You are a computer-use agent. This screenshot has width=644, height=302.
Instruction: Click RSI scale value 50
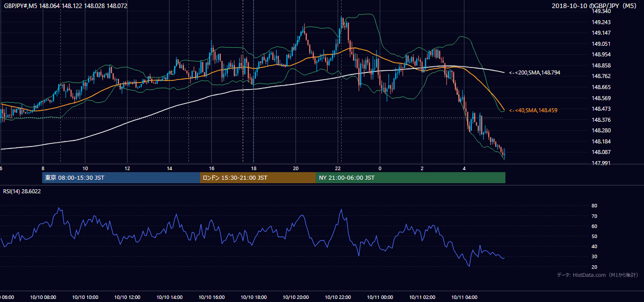594,237
